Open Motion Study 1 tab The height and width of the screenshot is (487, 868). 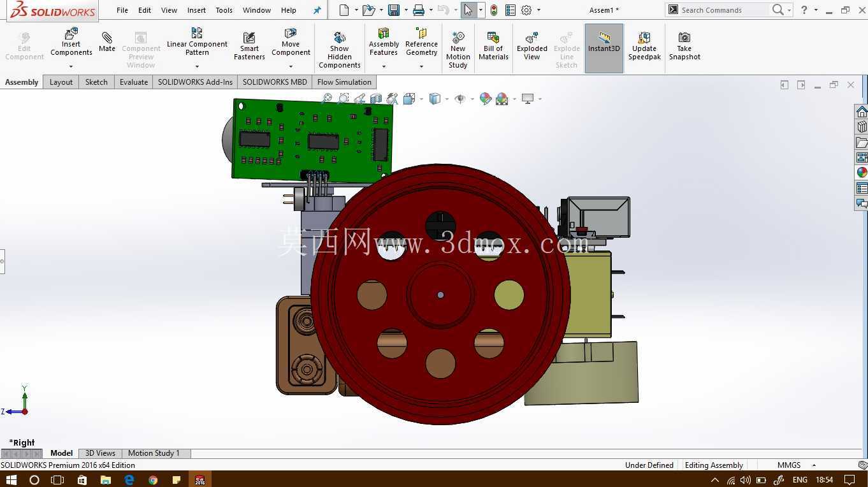coord(154,453)
